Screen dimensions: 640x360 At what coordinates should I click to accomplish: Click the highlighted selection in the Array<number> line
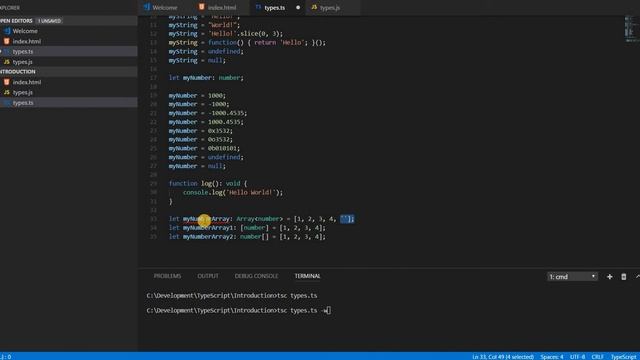[347, 219]
